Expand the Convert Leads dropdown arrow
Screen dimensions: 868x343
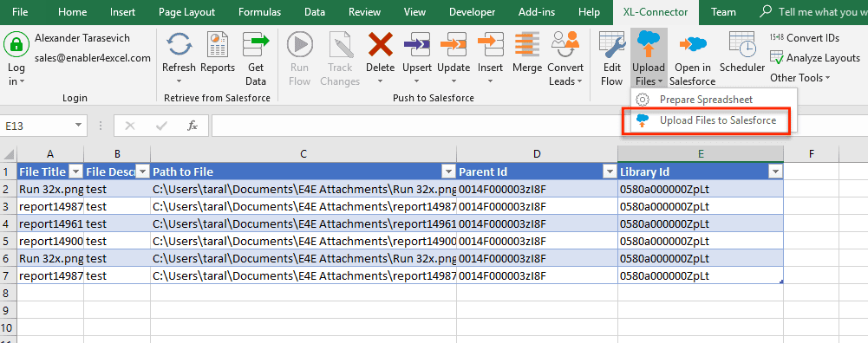click(x=579, y=81)
